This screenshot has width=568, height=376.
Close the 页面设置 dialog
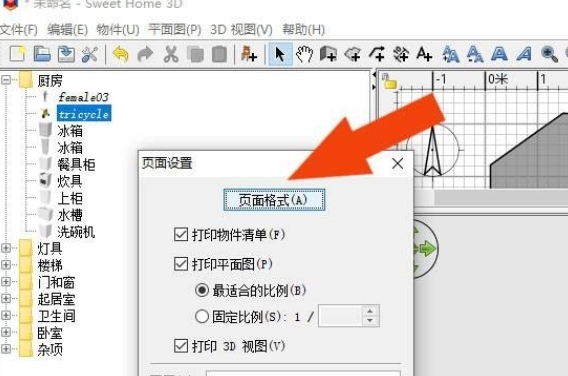coord(397,164)
